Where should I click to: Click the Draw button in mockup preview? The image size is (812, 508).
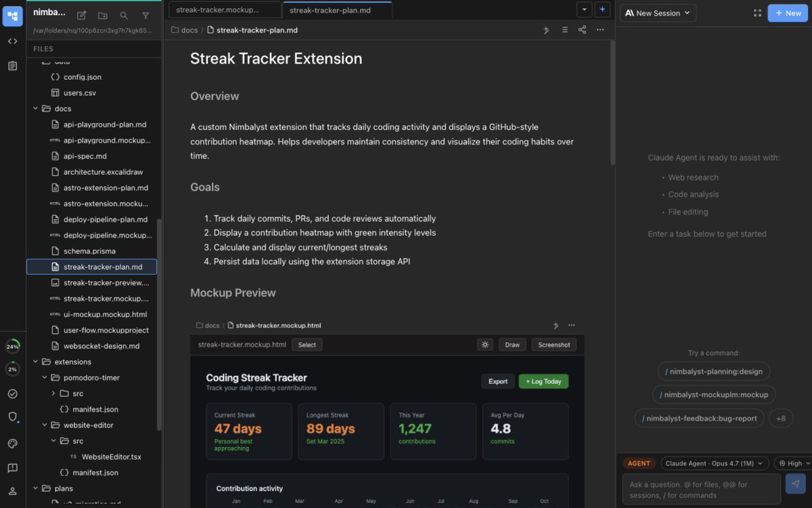point(512,345)
